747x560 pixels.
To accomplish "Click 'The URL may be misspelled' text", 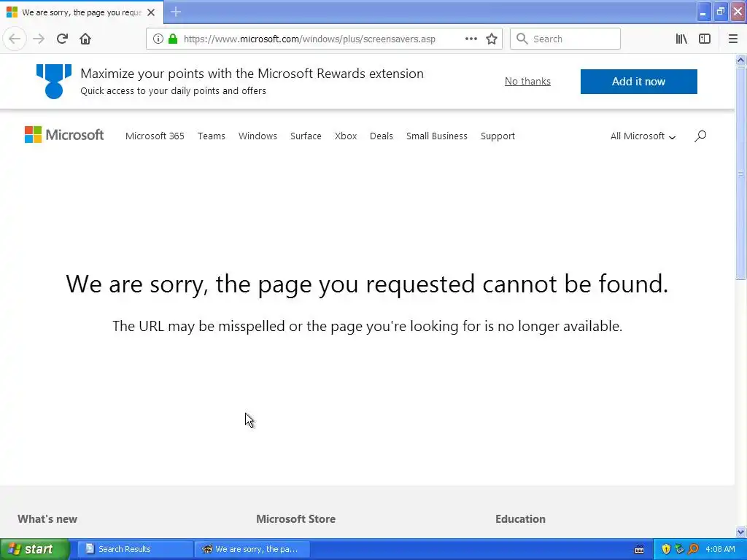I will click(368, 326).
